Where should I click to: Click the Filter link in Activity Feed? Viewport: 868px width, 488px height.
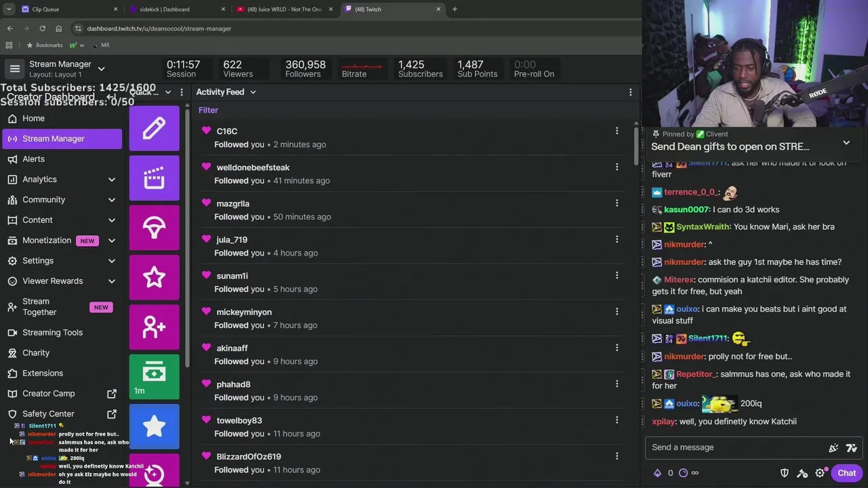(208, 110)
